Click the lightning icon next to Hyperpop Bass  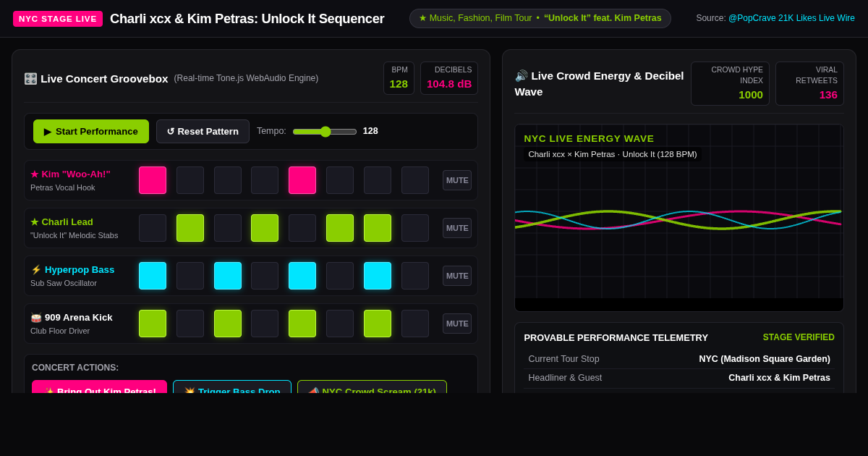tap(36, 270)
